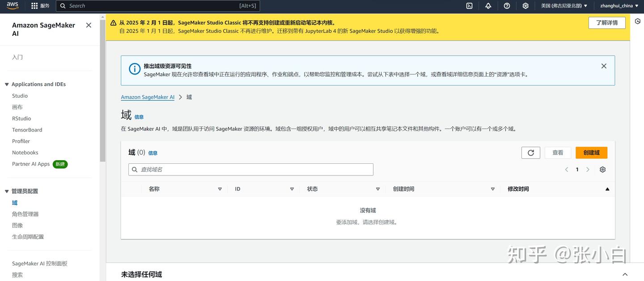Open Studio in sidebar
644x281 pixels.
(x=20, y=96)
